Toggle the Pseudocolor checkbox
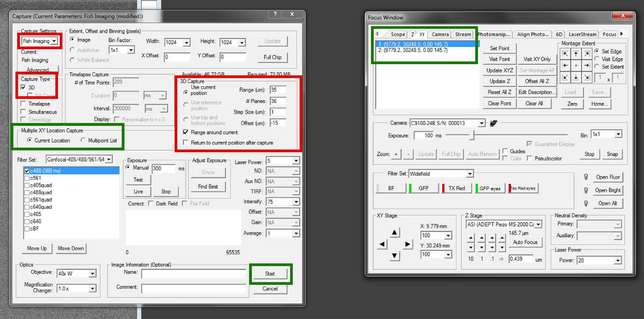The height and width of the screenshot is (319, 644). [530, 158]
